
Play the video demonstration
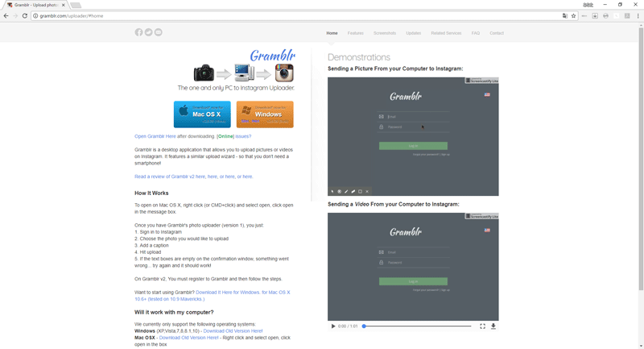tap(333, 326)
